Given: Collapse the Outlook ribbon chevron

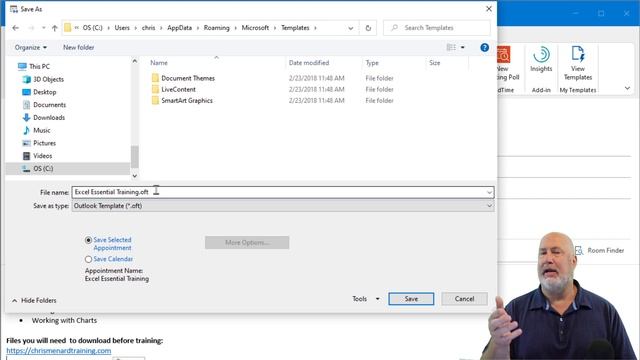Looking at the screenshot, I should coord(627,88).
